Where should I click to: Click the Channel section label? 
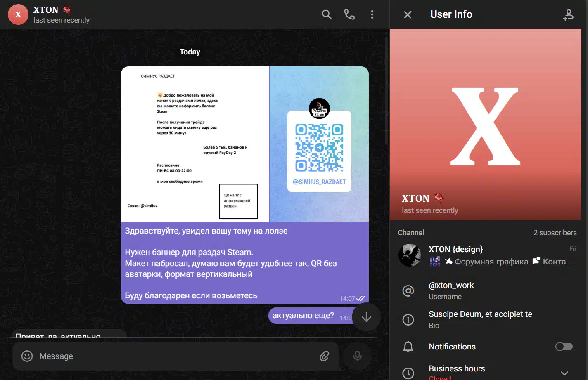411,233
